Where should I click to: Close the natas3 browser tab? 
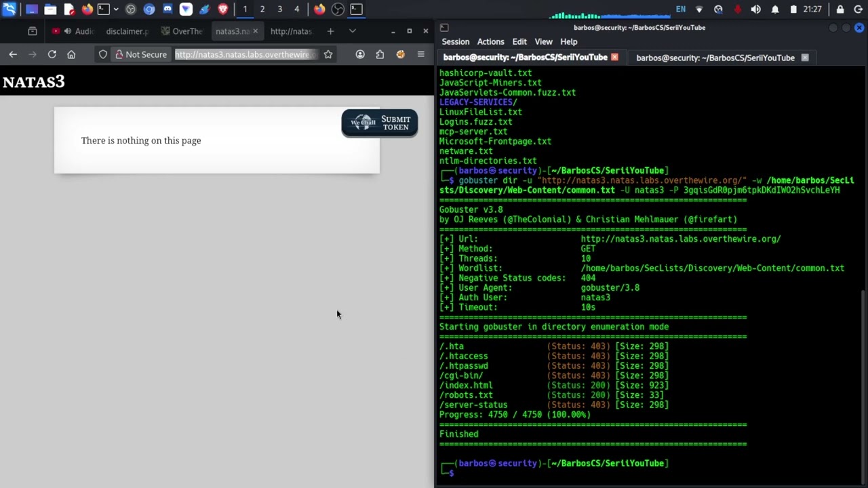pyautogui.click(x=255, y=31)
